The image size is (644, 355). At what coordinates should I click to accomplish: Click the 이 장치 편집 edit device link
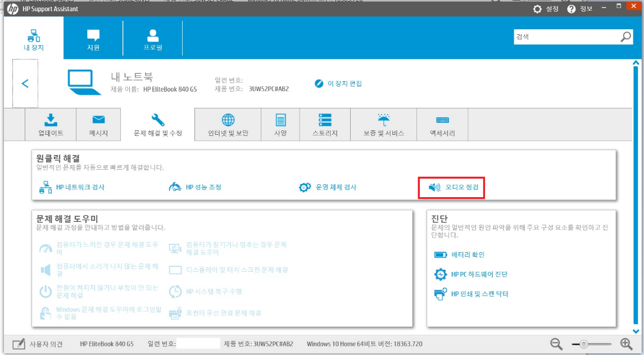[344, 83]
